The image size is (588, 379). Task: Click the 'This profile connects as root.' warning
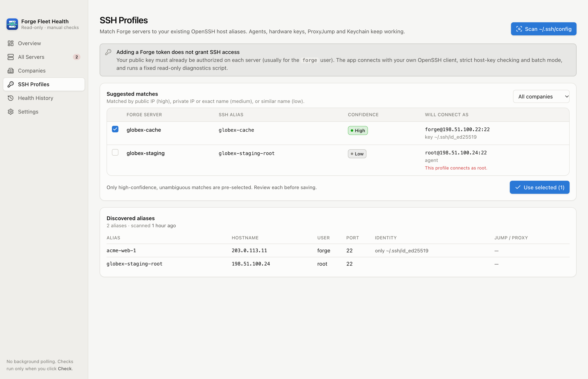(456, 168)
